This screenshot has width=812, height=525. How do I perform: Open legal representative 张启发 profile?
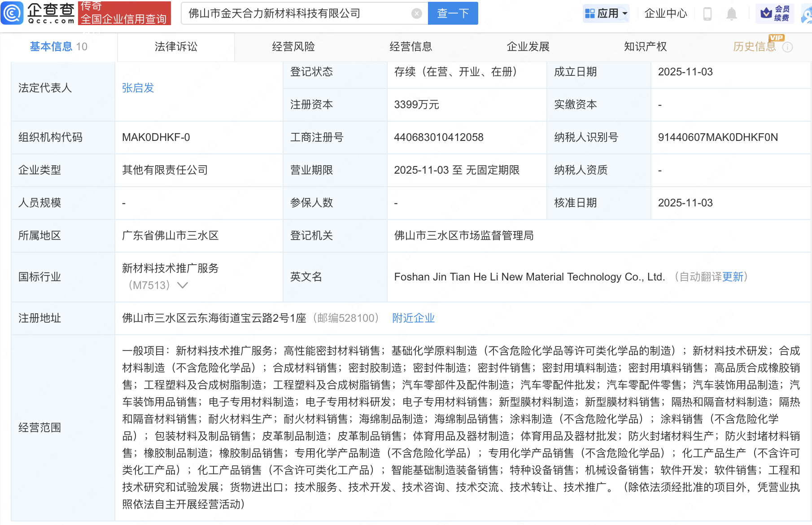[x=137, y=88]
